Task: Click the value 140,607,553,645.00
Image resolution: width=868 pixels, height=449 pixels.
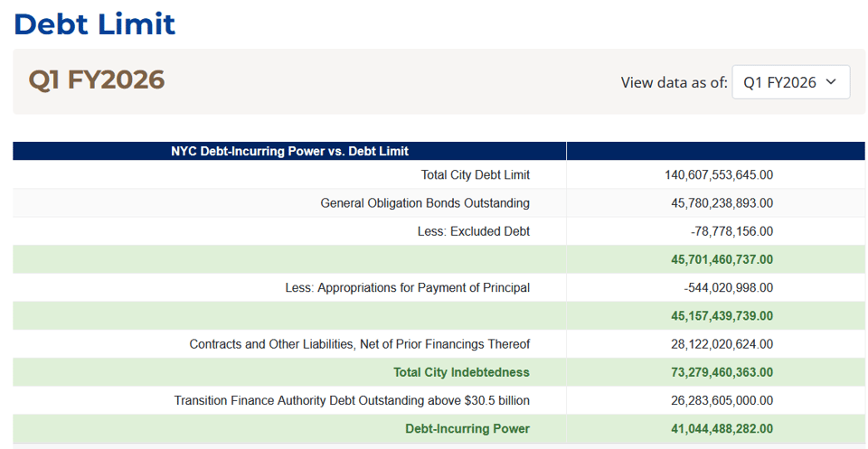Action: [719, 174]
